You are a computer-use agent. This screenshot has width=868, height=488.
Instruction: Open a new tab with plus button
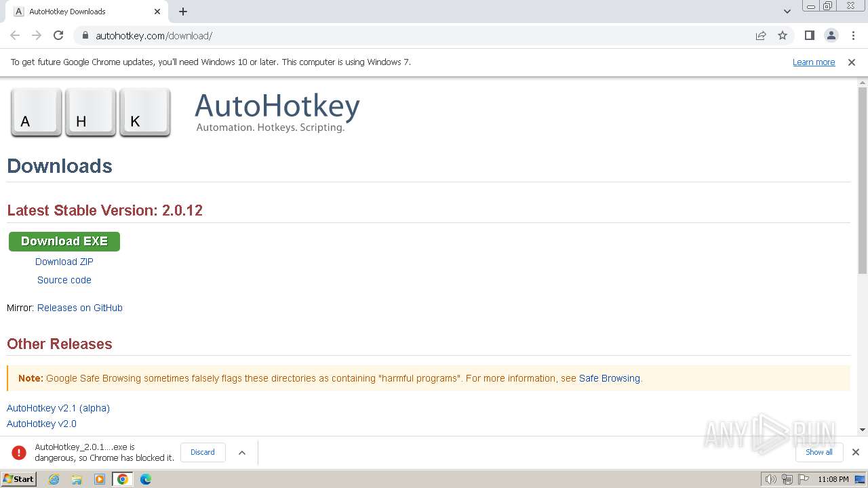click(183, 12)
